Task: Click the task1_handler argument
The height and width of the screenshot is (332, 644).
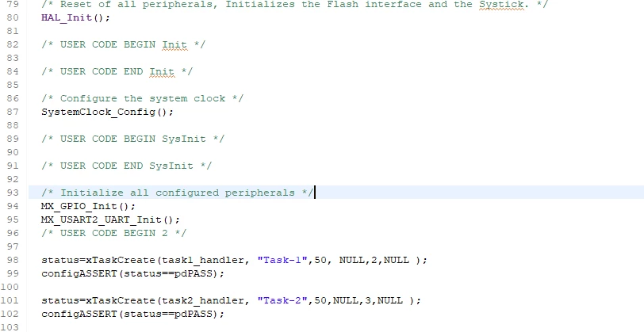Action: pos(202,260)
